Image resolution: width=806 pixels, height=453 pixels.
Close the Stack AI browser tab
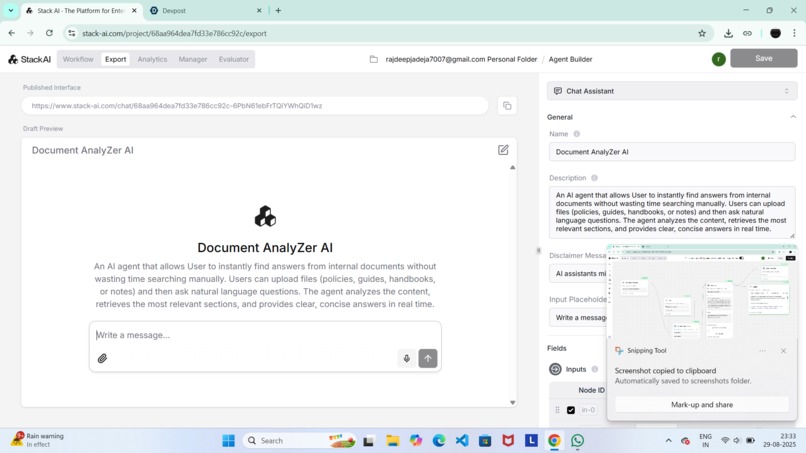click(134, 10)
